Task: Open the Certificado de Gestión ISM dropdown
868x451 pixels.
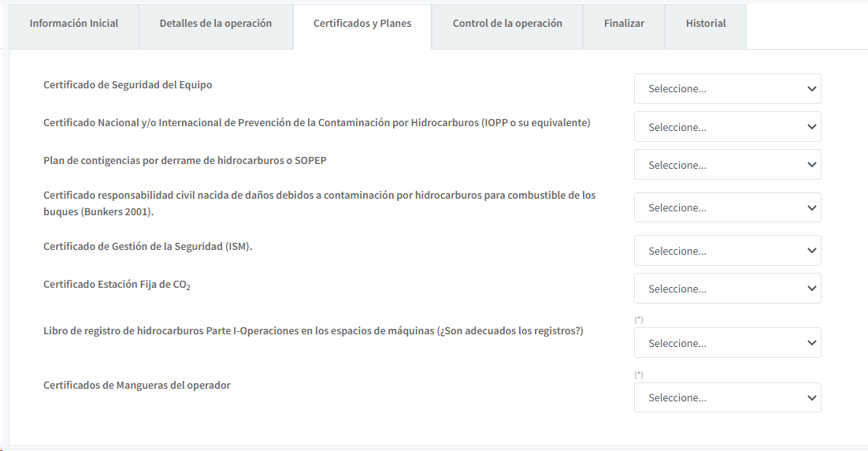Action: click(x=727, y=251)
